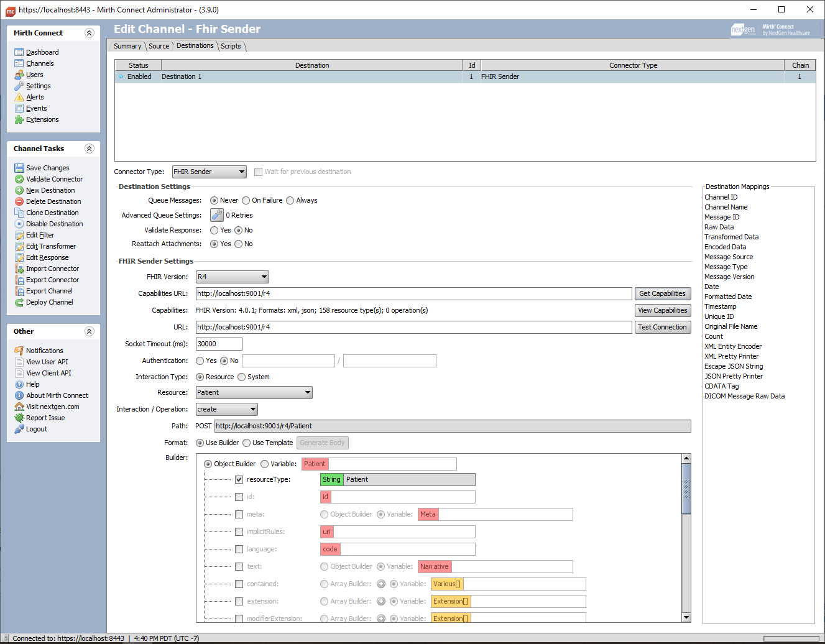Image resolution: width=825 pixels, height=644 pixels.
Task: Uncheck the resourceType checkbox
Action: pos(239,479)
